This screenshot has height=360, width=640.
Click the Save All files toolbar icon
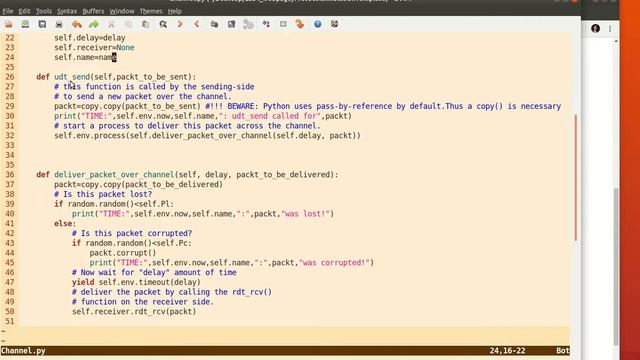pyautogui.click(x=42, y=24)
